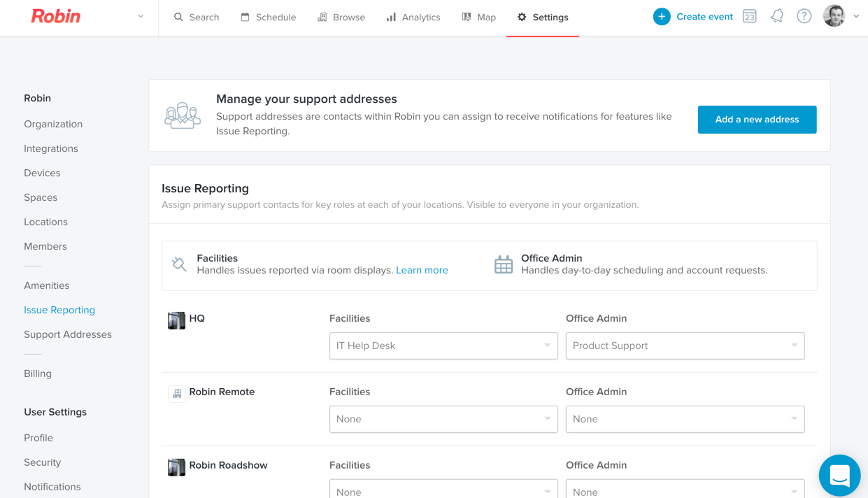Click the Robin logo

[x=56, y=16]
